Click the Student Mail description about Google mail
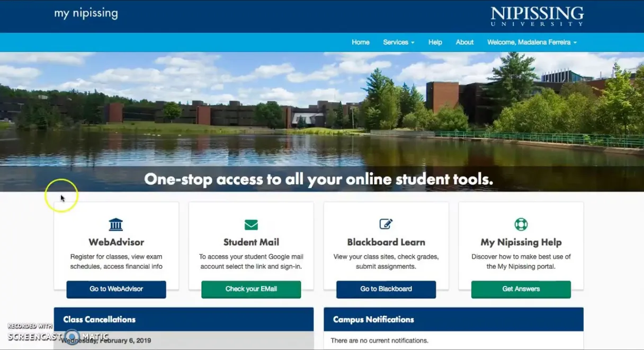644x350 pixels. [x=251, y=261]
